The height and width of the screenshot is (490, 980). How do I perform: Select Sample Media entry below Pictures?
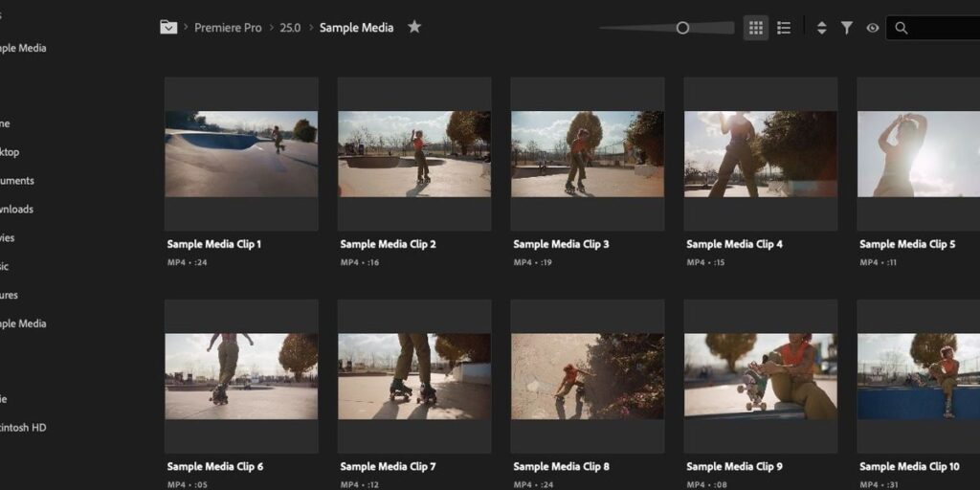tap(23, 323)
